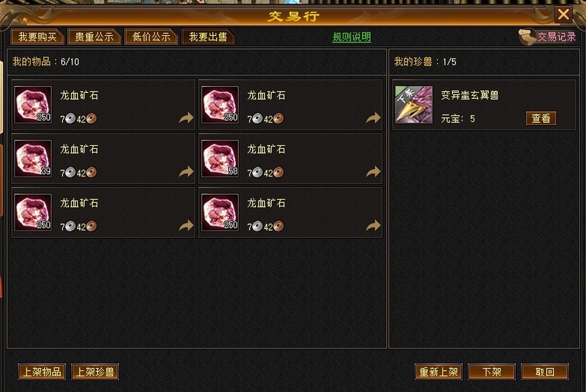Open the 贵重公示 tab
The image size is (586, 392).
coord(94,37)
